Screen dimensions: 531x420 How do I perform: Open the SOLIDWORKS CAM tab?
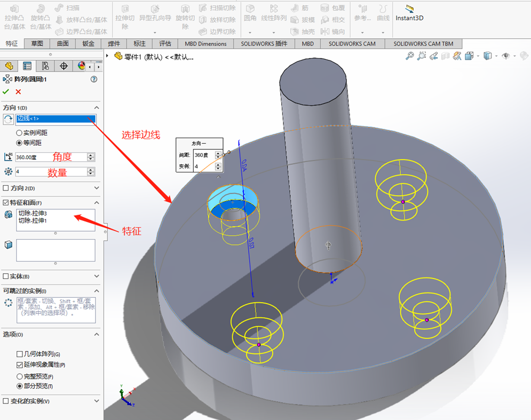(352, 44)
